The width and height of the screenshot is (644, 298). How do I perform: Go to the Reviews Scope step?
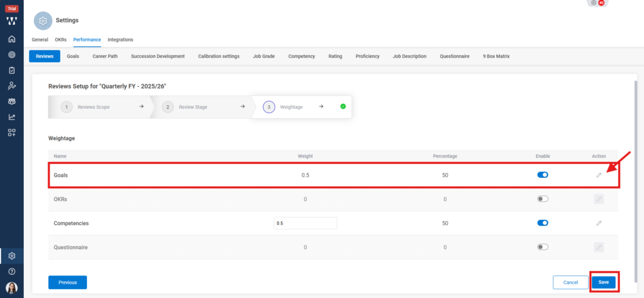point(93,107)
